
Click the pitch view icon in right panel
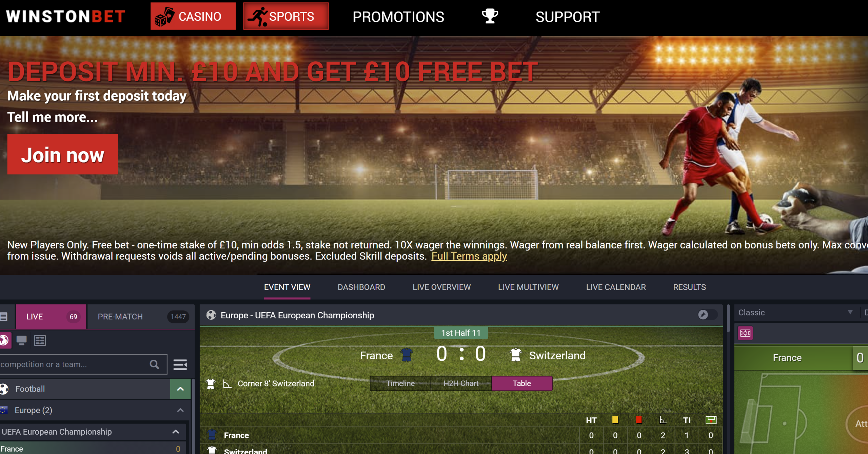coord(745,333)
